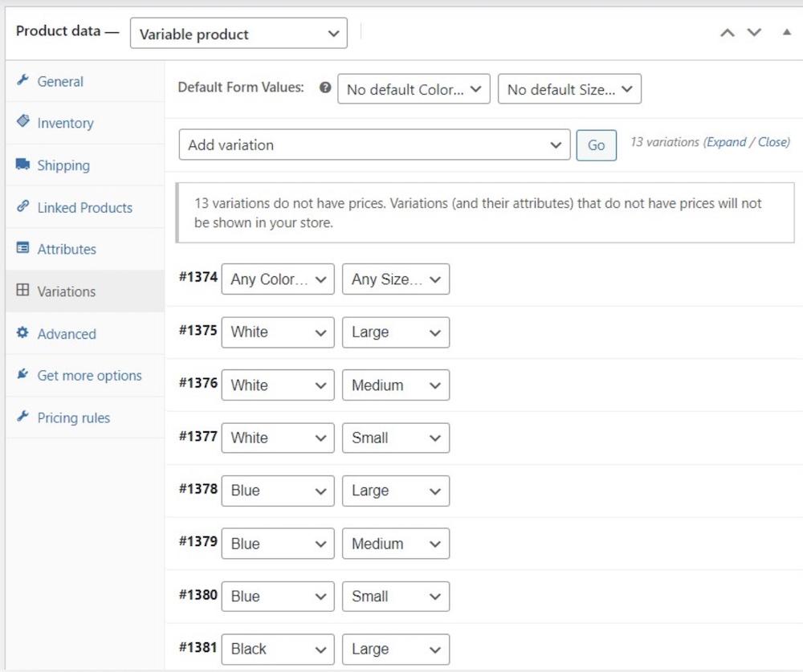Screen dimensions: 803x672
Task: Switch to the Shipping tab
Action: 85,165
